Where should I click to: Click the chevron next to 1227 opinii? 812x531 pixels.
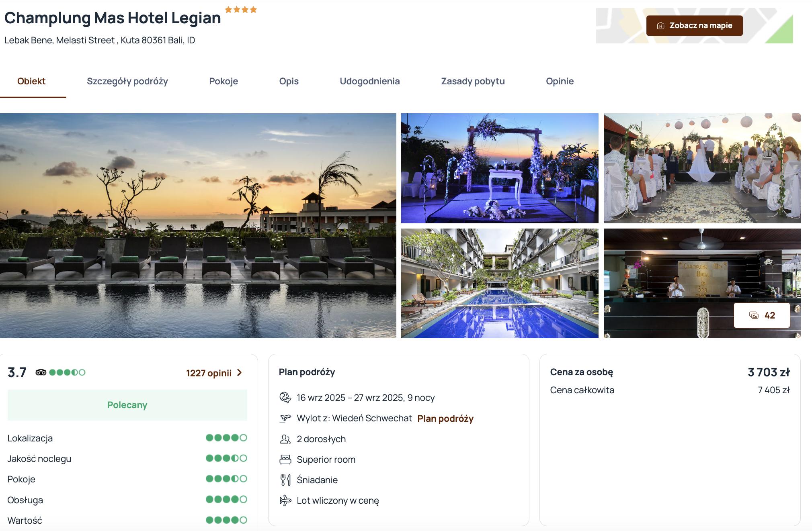pyautogui.click(x=240, y=373)
